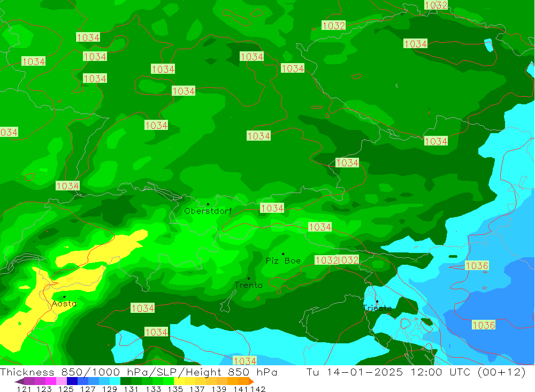535x392 pixels.
Task: Click the Oberstdorf city label
Action: point(208,211)
